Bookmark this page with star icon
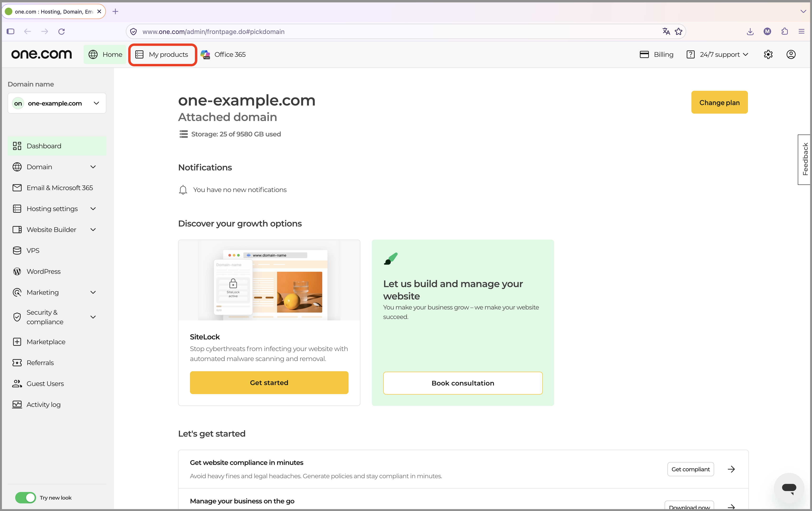Screen dimensions: 812x511 coord(679,31)
